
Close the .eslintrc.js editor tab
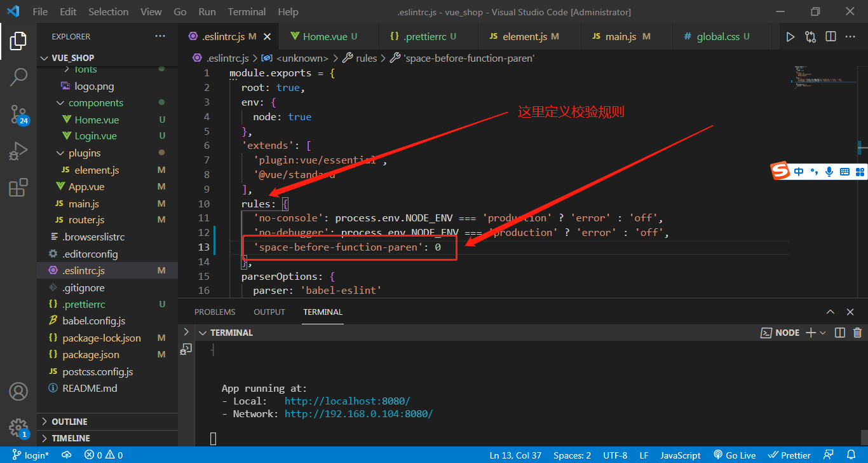267,37
